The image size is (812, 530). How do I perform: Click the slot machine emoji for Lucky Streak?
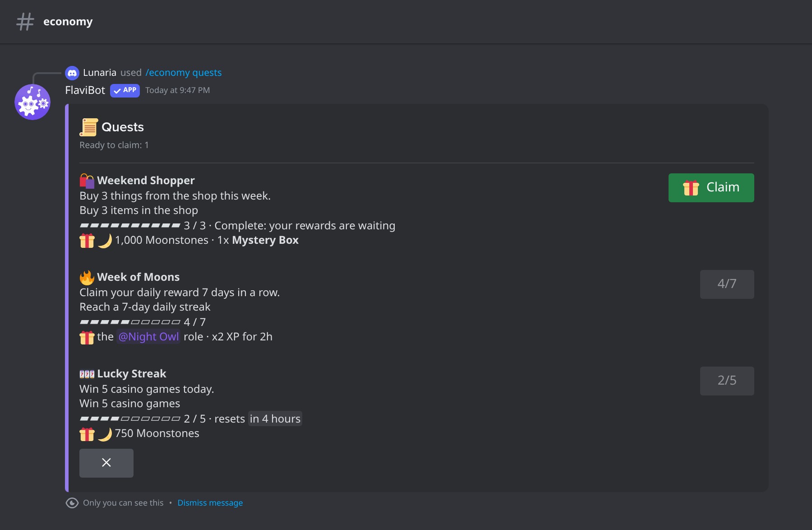coord(87,374)
